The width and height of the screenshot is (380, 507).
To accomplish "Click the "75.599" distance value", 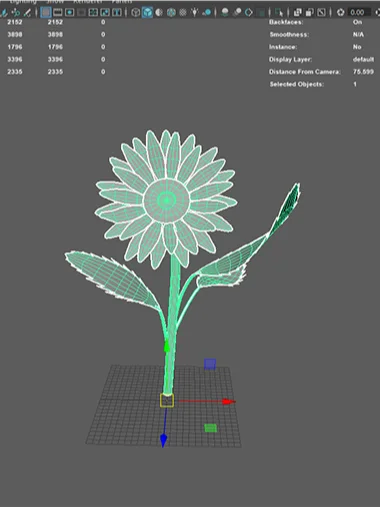I will tap(363, 72).
